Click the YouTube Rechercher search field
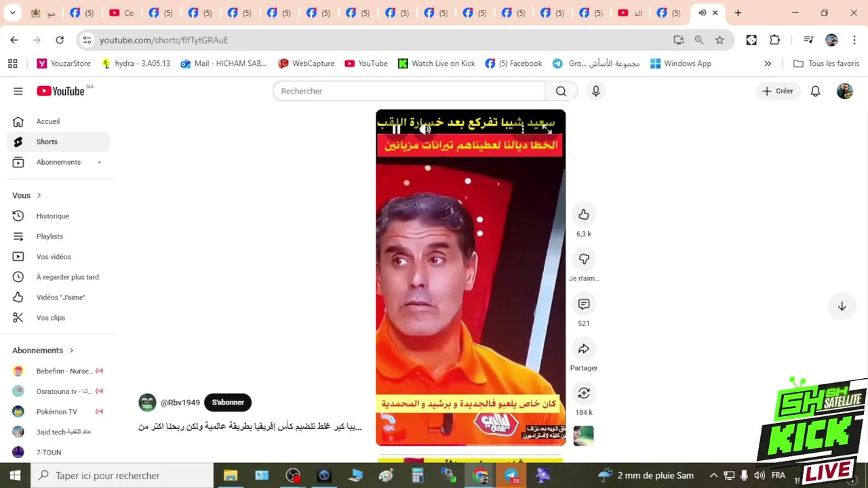 tap(409, 91)
